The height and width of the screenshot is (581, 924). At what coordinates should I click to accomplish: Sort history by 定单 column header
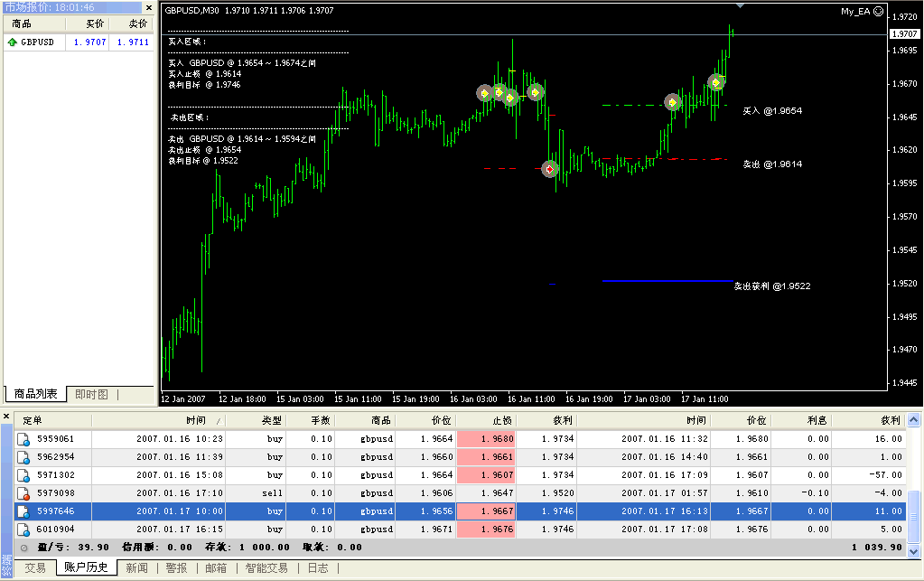53,421
